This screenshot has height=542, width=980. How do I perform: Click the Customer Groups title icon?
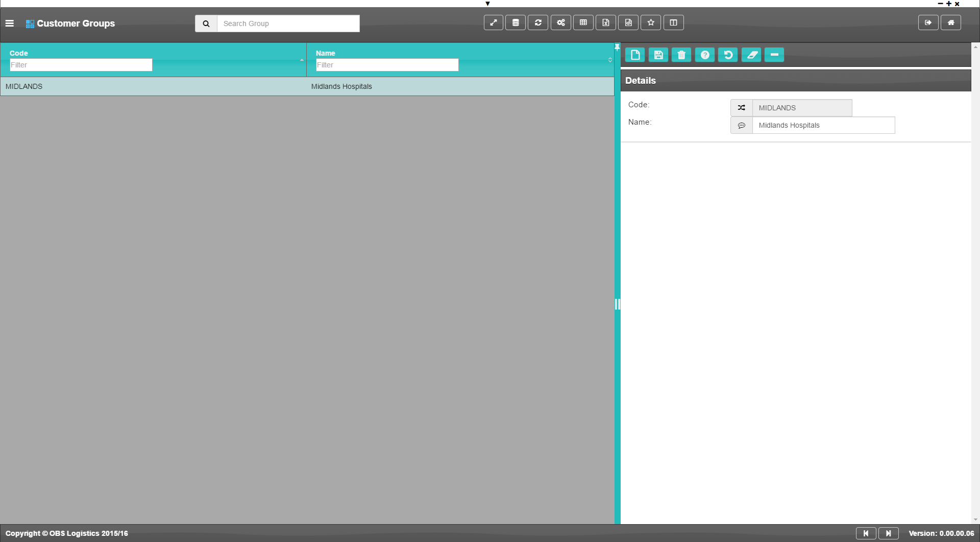30,24
